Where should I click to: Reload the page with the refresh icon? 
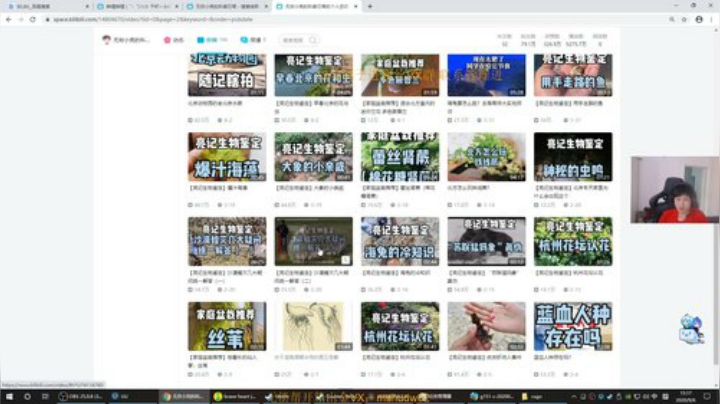(33, 19)
